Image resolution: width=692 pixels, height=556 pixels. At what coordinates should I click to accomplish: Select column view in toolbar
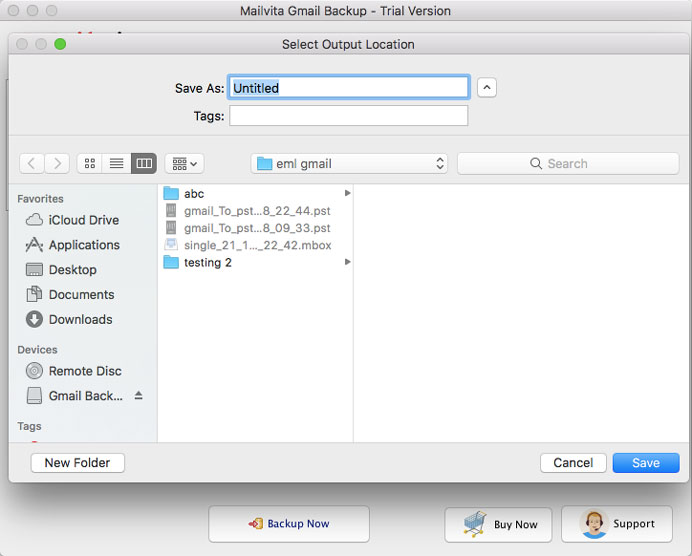[144, 163]
